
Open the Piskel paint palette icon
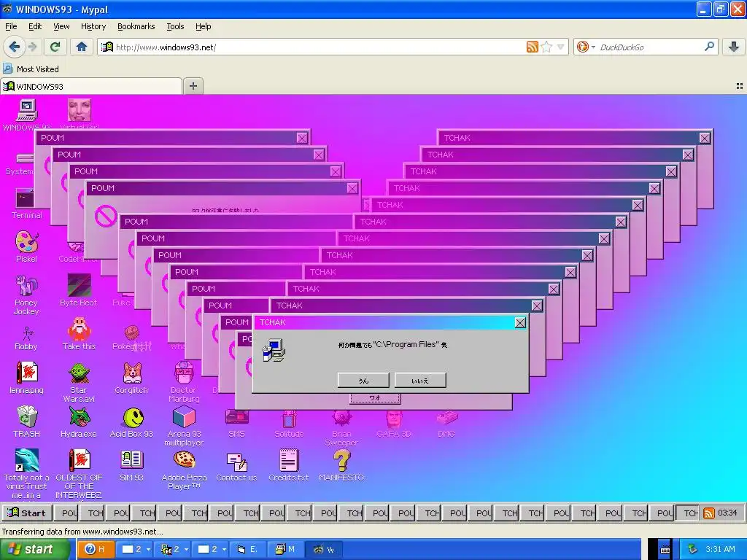pos(27,241)
